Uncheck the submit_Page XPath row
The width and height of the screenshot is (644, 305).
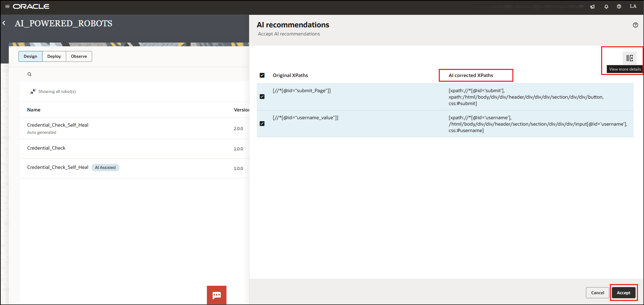[262, 97]
